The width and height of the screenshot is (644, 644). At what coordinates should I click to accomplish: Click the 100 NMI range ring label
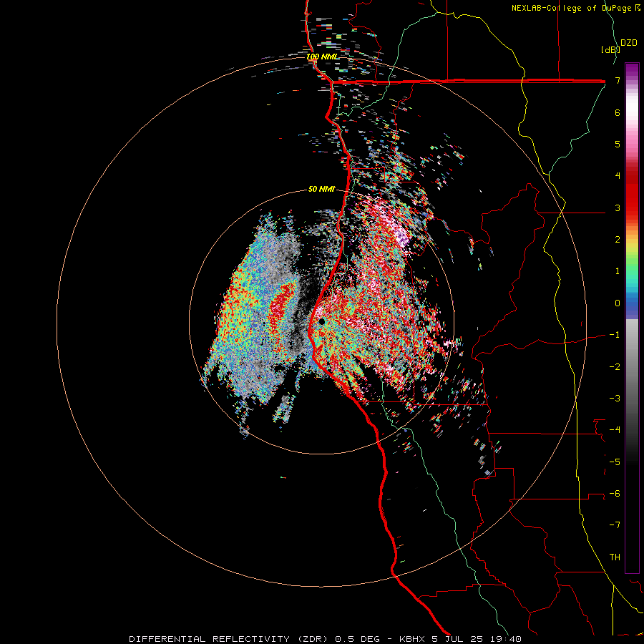click(x=321, y=57)
